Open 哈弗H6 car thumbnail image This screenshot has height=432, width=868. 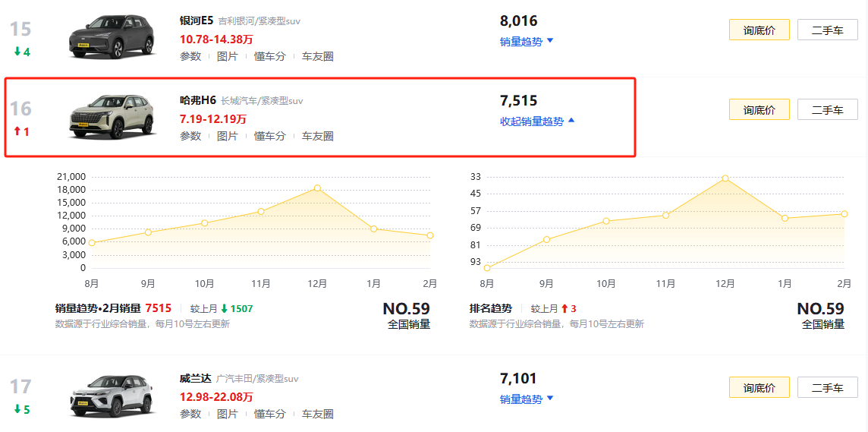click(x=112, y=116)
